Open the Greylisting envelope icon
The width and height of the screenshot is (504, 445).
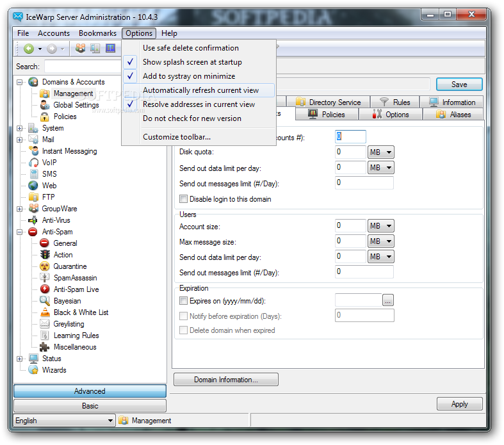[45, 324]
